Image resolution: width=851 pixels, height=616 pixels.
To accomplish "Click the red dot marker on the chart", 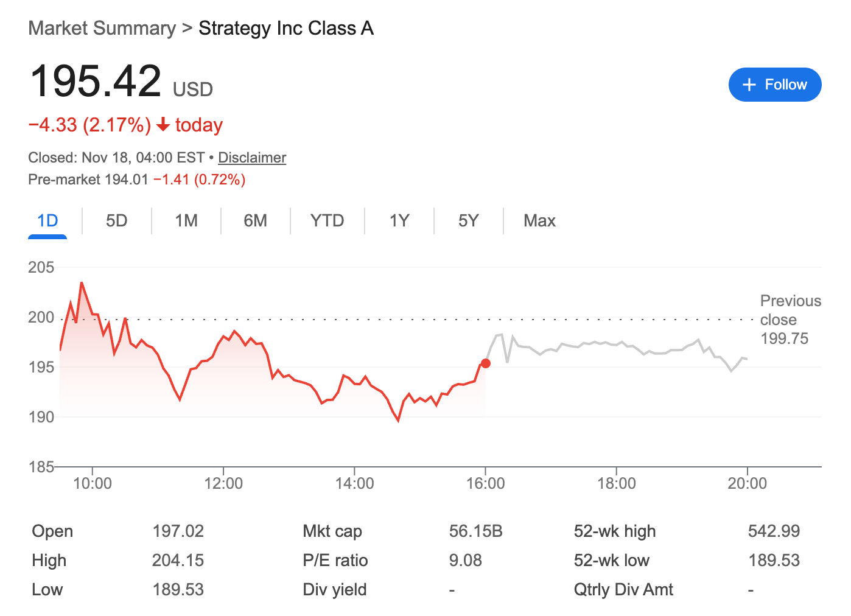I will (x=486, y=363).
